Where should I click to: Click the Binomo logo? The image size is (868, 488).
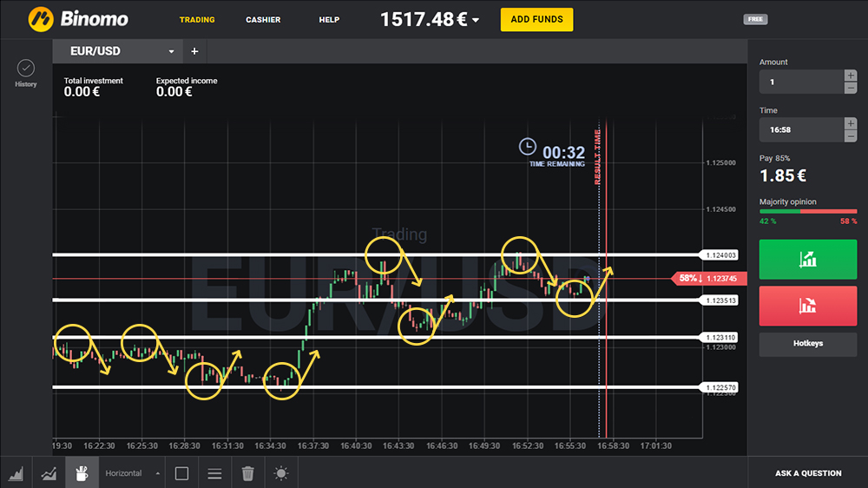78,18
